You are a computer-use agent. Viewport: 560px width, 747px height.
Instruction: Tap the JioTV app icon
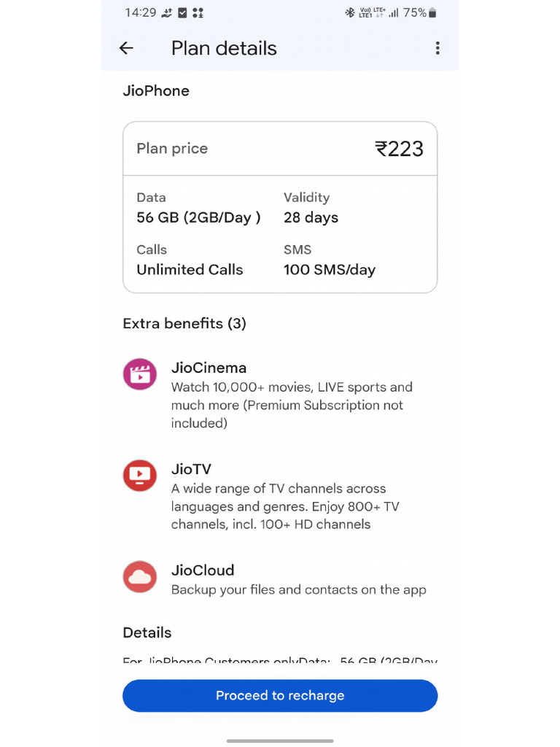click(139, 476)
